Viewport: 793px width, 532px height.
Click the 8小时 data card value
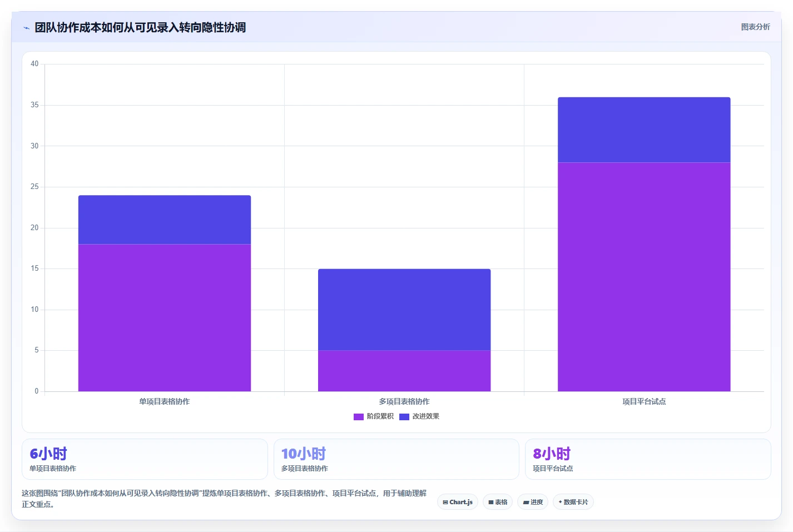click(552, 454)
